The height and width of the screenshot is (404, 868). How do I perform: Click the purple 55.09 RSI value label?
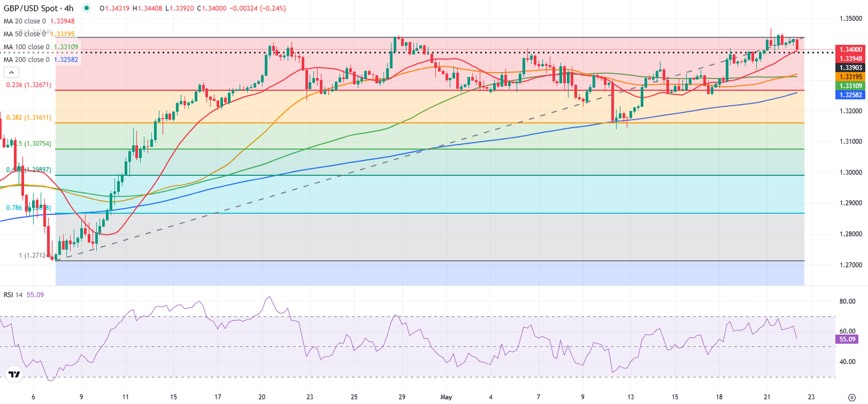tap(847, 339)
